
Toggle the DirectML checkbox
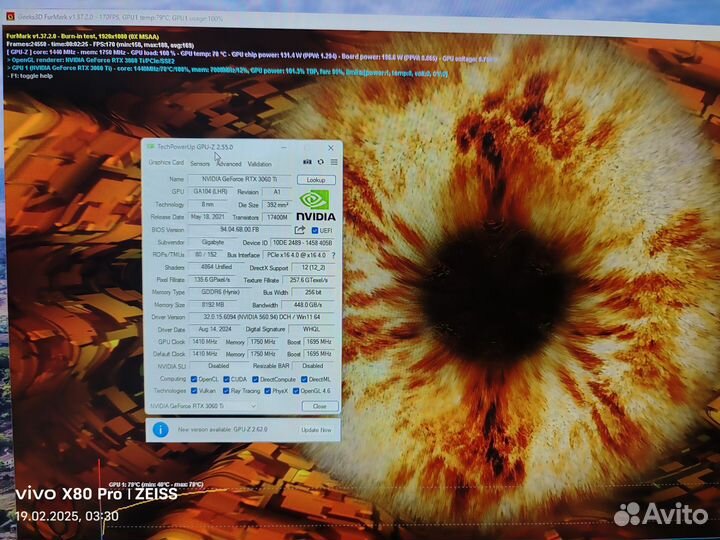304,379
